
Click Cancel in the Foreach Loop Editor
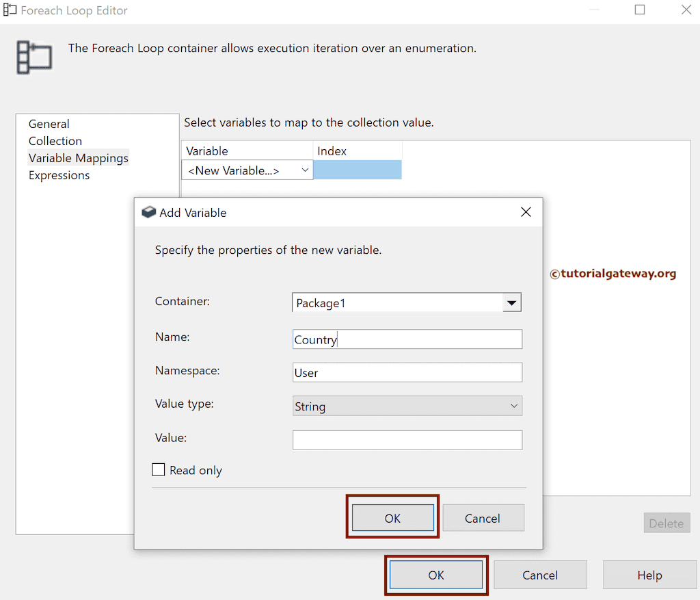click(x=540, y=575)
